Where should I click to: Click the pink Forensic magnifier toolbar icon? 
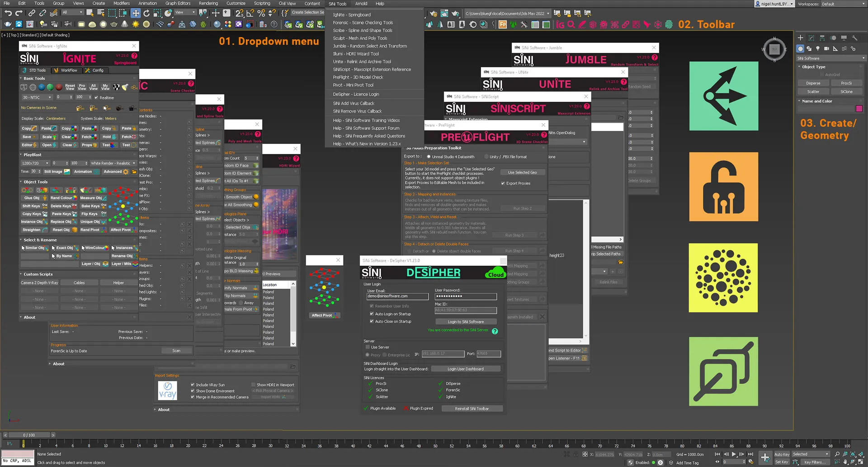[571, 24]
